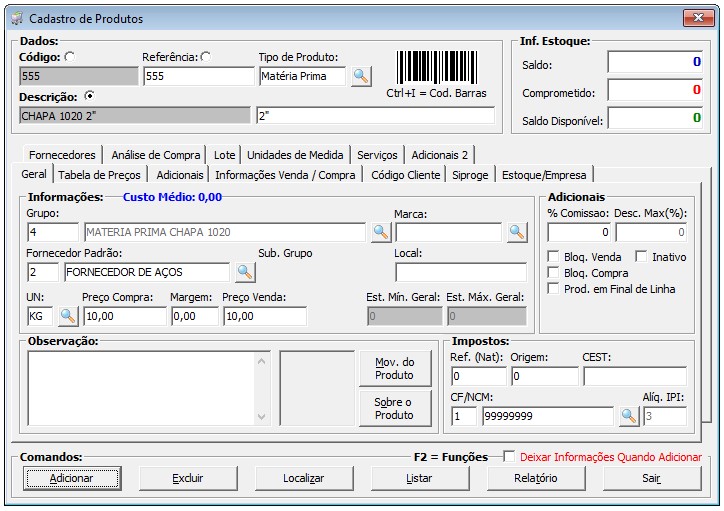Click the Preço Venda field
This screenshot has height=511, width=724.
point(265,316)
